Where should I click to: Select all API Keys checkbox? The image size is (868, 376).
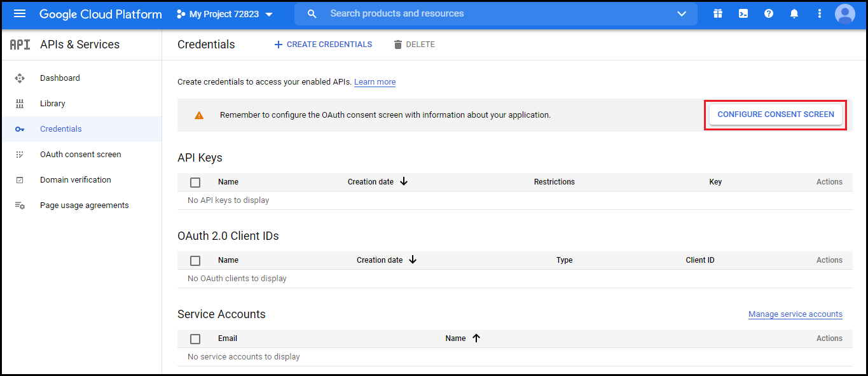tap(195, 183)
